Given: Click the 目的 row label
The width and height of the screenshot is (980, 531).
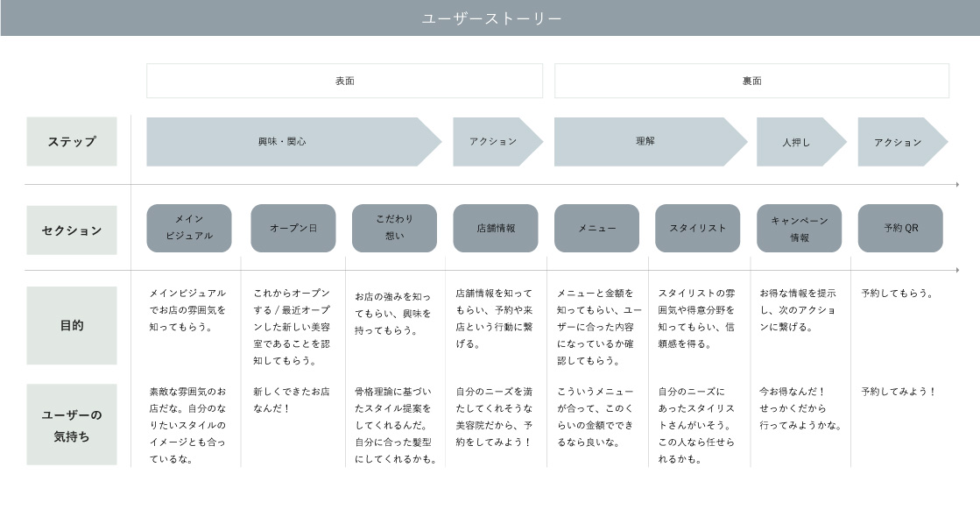Looking at the screenshot, I should coord(72,325).
